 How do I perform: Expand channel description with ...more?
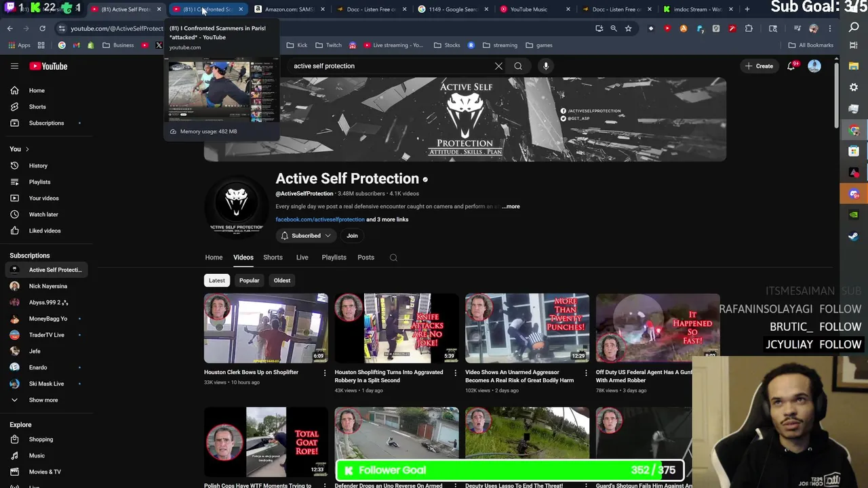[x=511, y=207]
